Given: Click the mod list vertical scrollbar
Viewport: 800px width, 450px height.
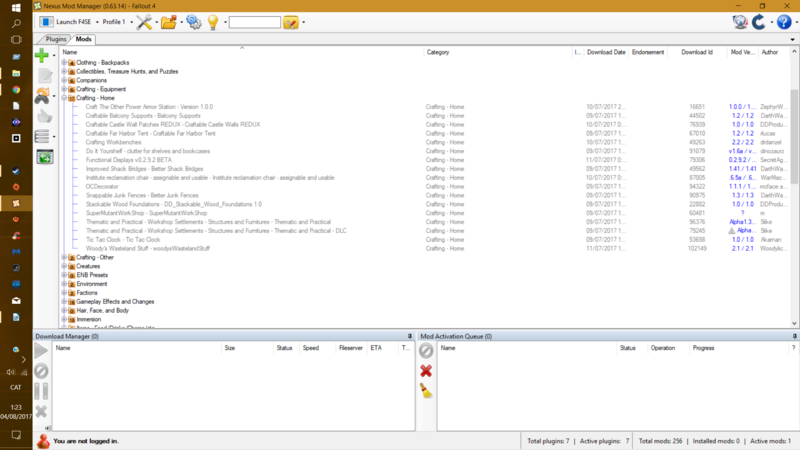Looking at the screenshot, I should click(794, 137).
